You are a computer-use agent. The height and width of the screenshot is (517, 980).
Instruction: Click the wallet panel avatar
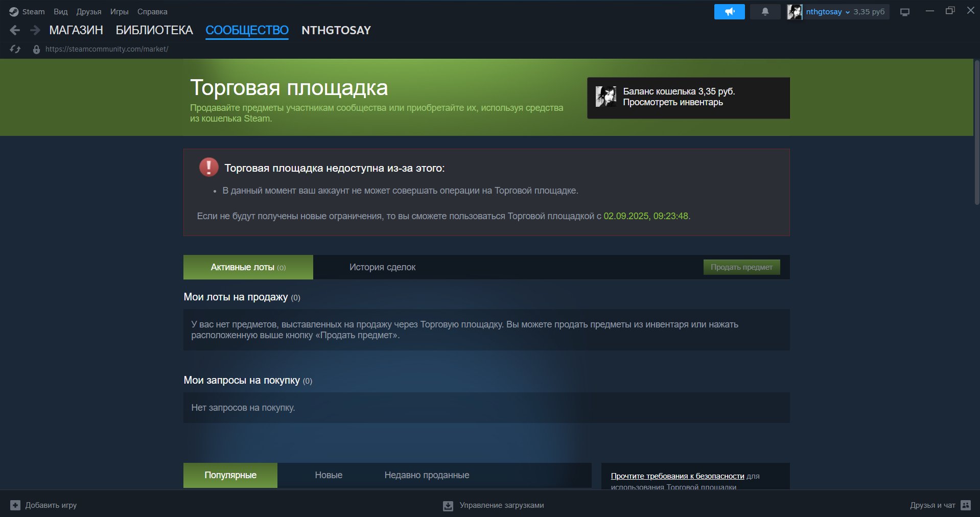(606, 97)
